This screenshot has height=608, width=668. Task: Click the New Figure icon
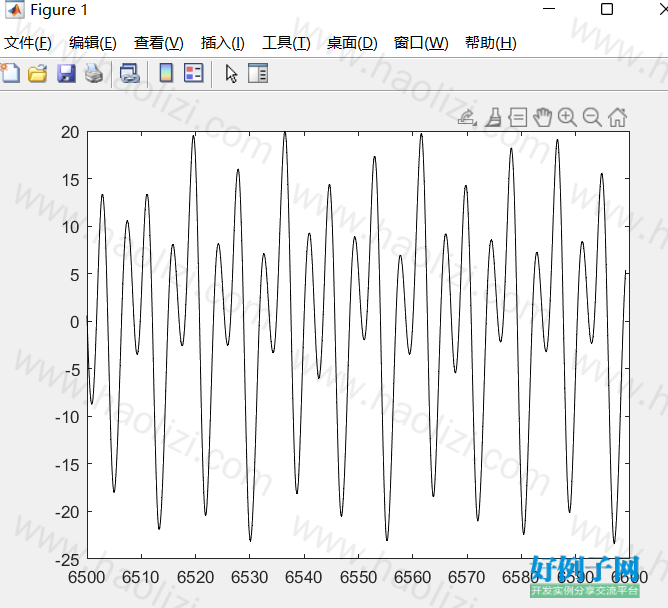click(x=10, y=73)
